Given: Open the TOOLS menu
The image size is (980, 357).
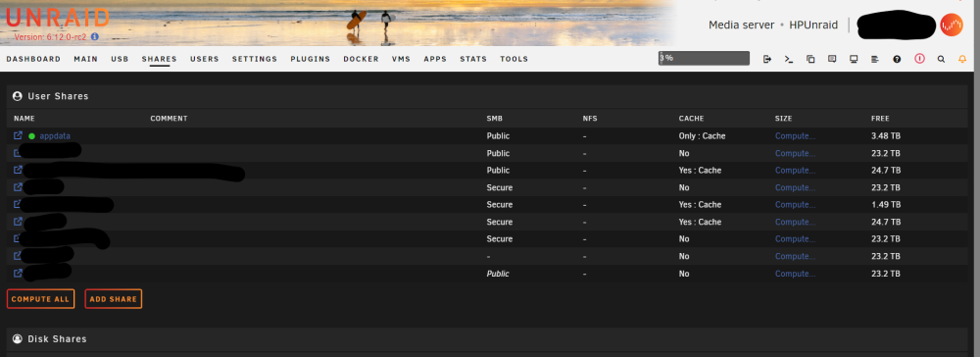Looking at the screenshot, I should [514, 59].
